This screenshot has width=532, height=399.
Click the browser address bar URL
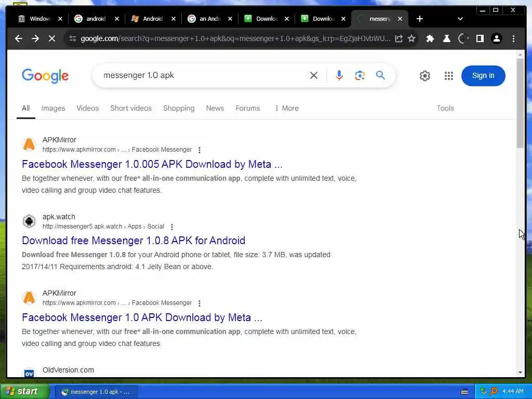(x=235, y=38)
